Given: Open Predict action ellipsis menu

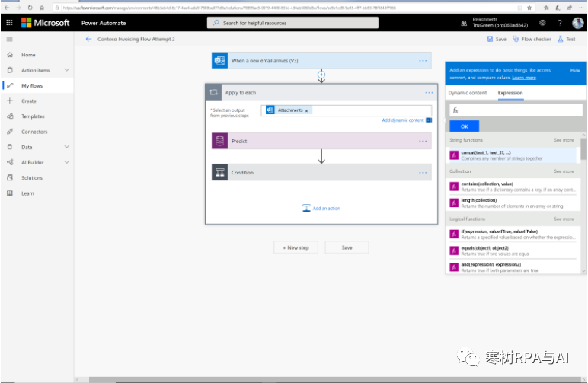Looking at the screenshot, I should [423, 142].
